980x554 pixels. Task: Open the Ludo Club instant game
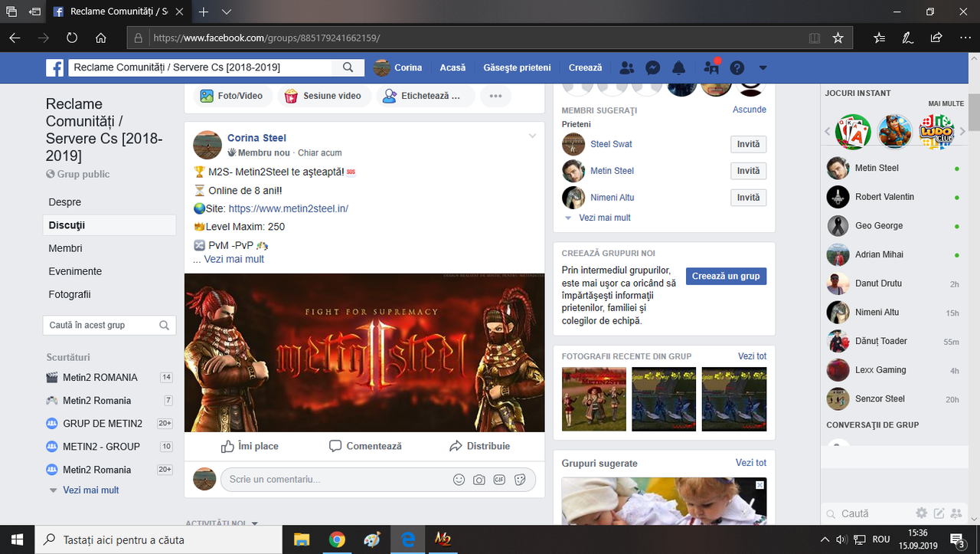pos(936,131)
